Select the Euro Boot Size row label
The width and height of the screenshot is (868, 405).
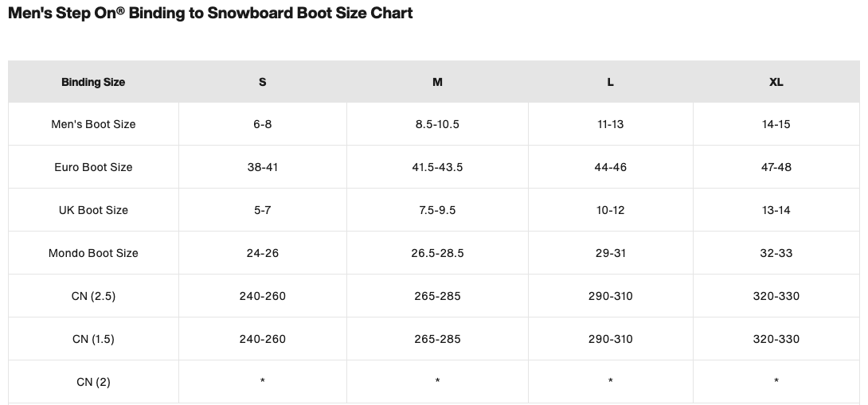click(x=93, y=167)
